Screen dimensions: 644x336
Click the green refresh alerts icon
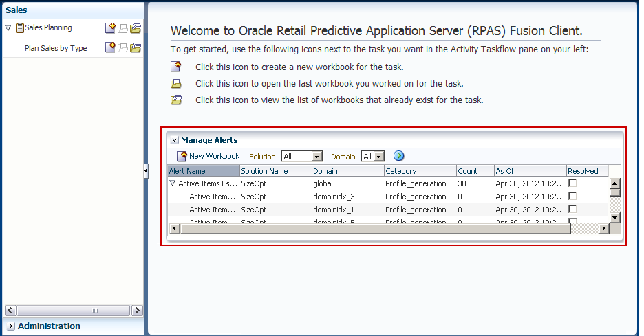[x=398, y=156]
